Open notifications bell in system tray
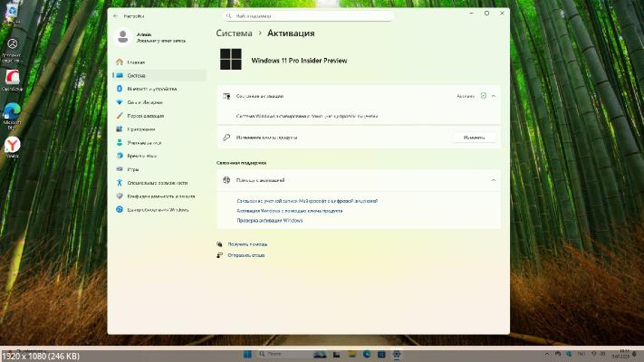Viewport: 644px width, 362px height. pos(635,354)
